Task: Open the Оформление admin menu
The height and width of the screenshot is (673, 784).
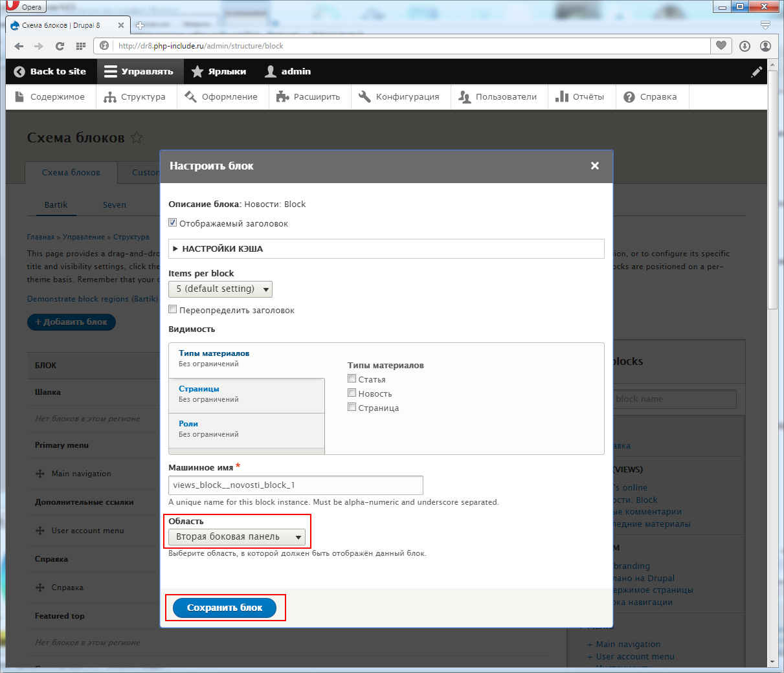Action: [221, 97]
